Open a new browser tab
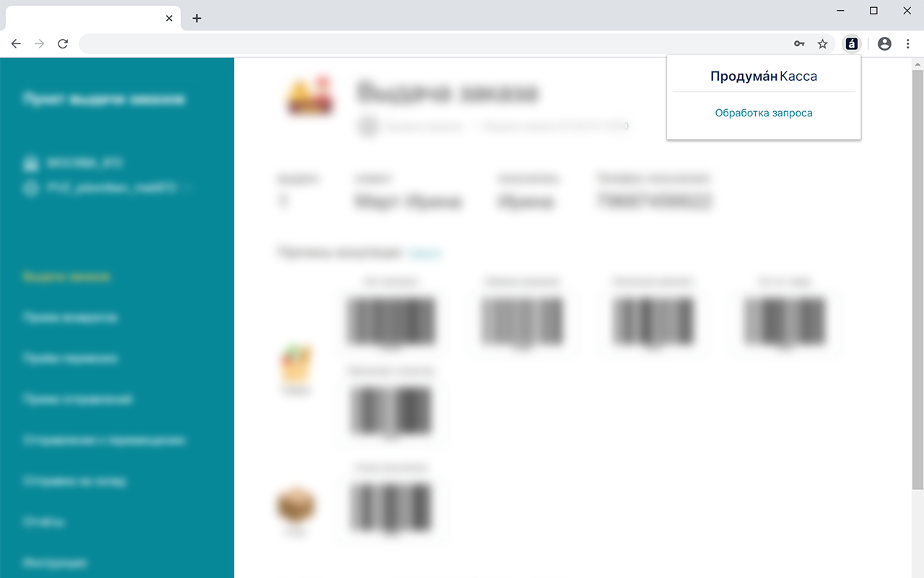924x578 pixels. tap(196, 18)
